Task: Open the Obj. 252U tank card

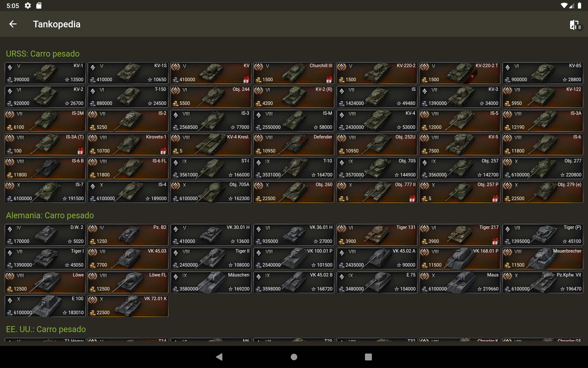Action: pyautogui.click(x=377, y=144)
